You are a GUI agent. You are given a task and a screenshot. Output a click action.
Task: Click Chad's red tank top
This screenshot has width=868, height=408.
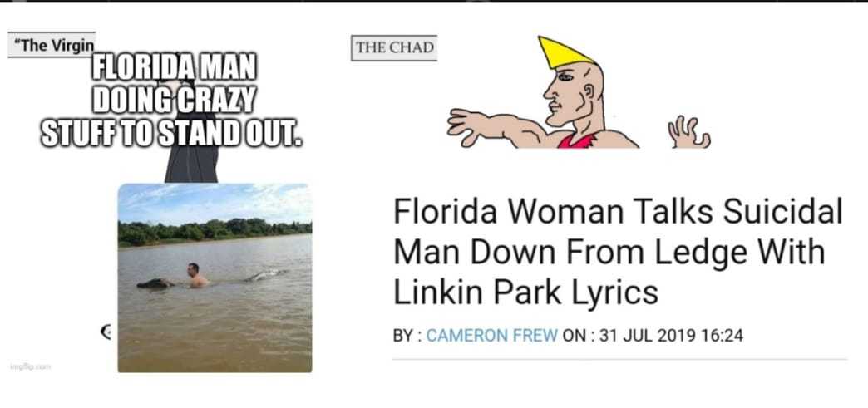[x=577, y=141]
